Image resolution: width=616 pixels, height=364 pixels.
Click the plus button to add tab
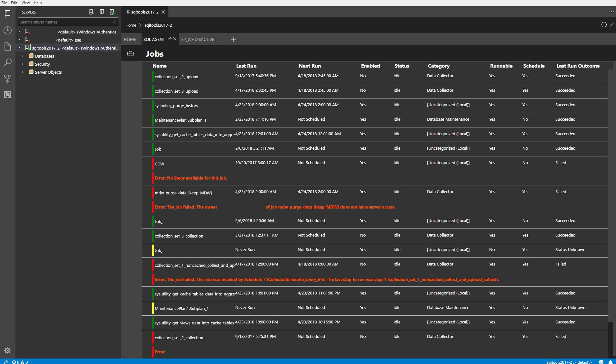click(x=233, y=39)
